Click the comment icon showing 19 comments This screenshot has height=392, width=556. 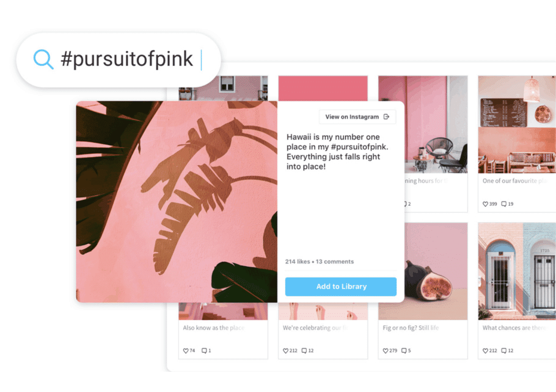click(x=504, y=204)
